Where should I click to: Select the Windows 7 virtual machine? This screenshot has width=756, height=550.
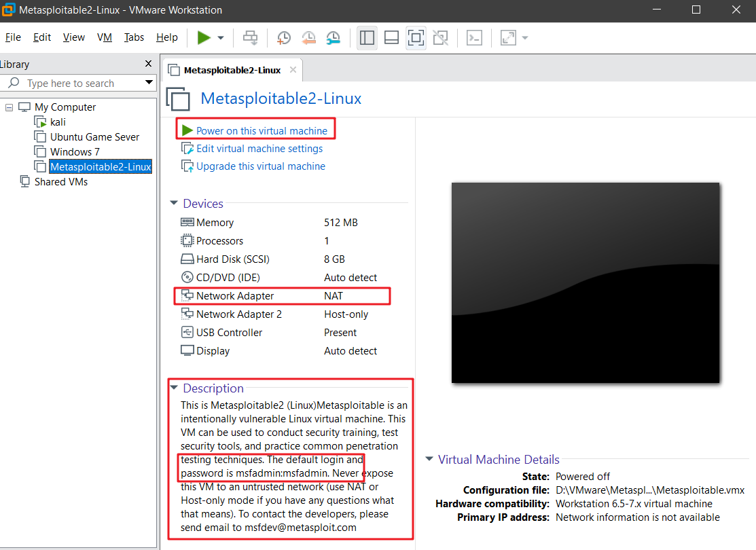coord(75,152)
